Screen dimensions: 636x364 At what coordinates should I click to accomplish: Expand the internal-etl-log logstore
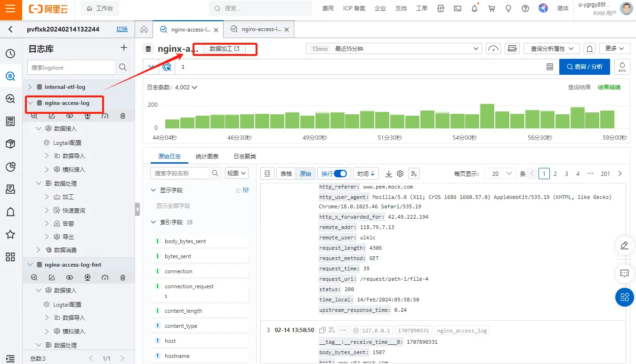coord(30,87)
